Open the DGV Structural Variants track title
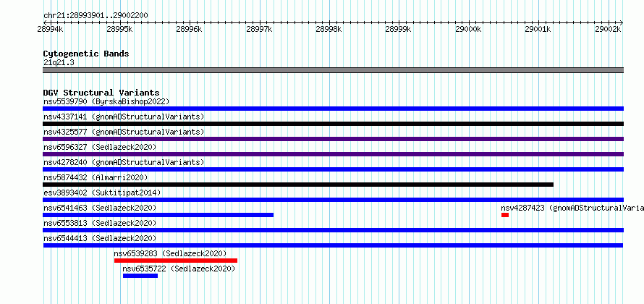The width and height of the screenshot is (644, 304). tap(101, 93)
